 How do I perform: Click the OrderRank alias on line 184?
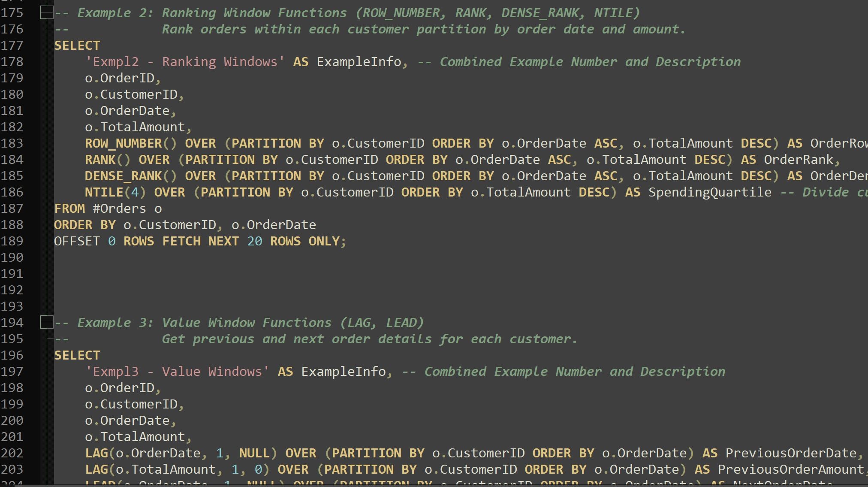click(799, 160)
